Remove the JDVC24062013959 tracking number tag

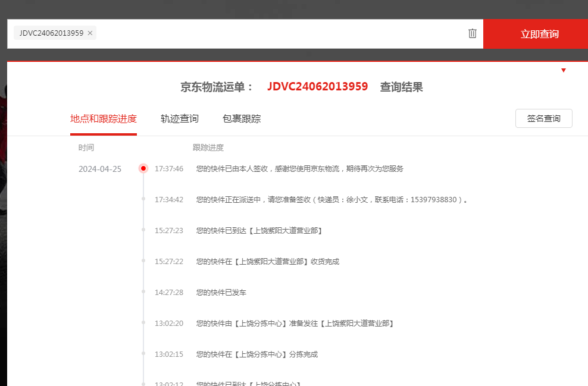click(90, 33)
